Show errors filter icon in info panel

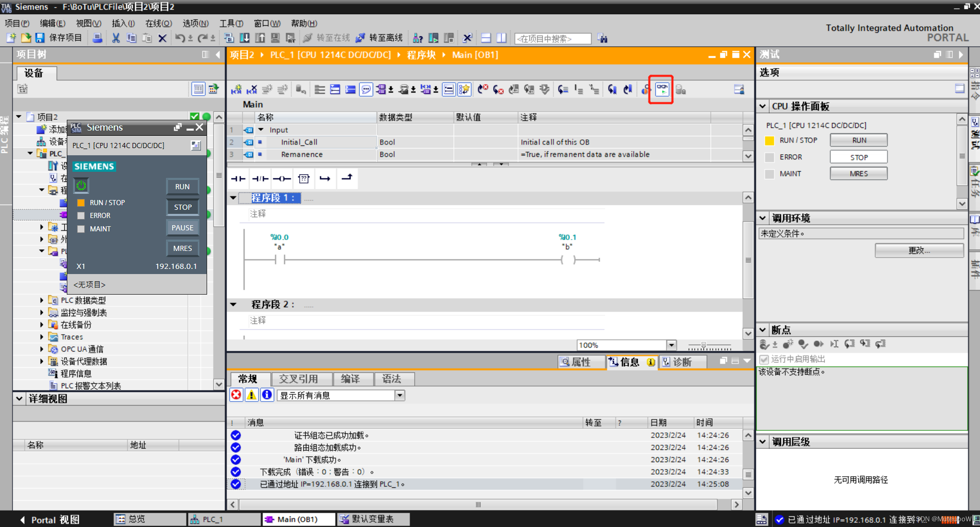(x=236, y=395)
